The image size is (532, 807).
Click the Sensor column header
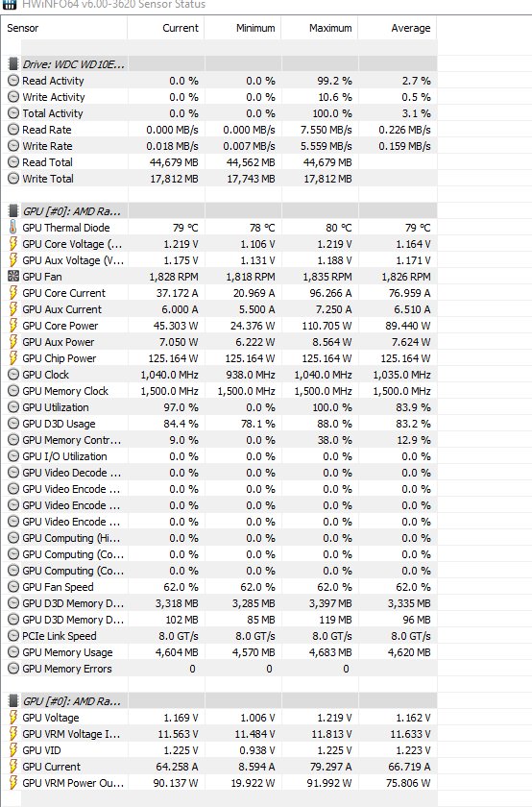pyautogui.click(x=23, y=28)
